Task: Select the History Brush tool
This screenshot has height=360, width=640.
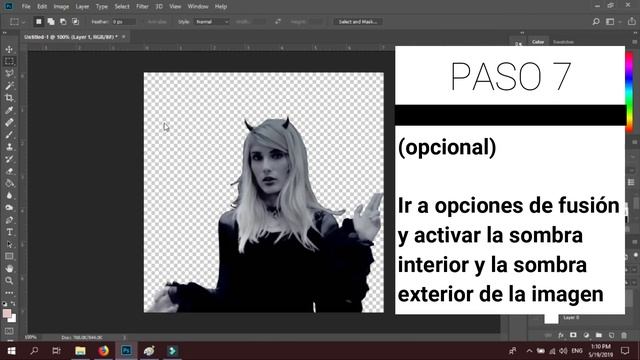Action: coord(9,159)
